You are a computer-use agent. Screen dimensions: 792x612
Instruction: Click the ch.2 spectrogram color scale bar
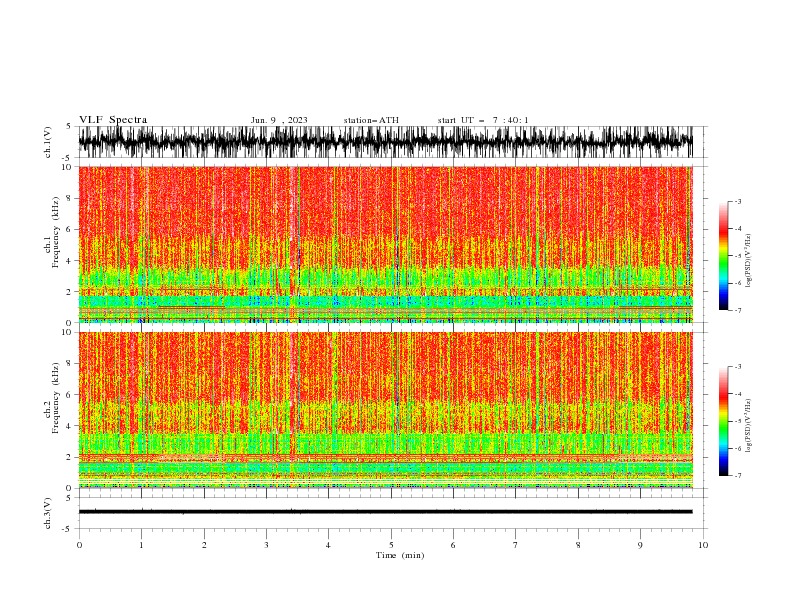[723, 421]
